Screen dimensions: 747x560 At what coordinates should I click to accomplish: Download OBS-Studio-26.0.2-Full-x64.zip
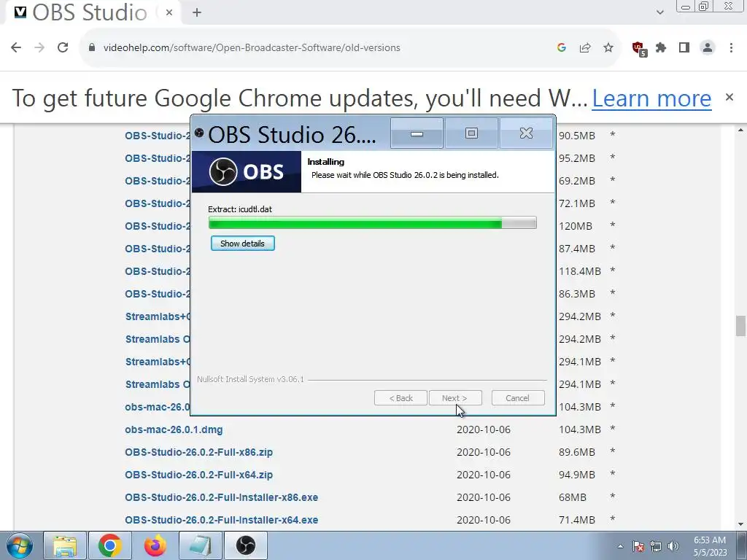coord(198,475)
